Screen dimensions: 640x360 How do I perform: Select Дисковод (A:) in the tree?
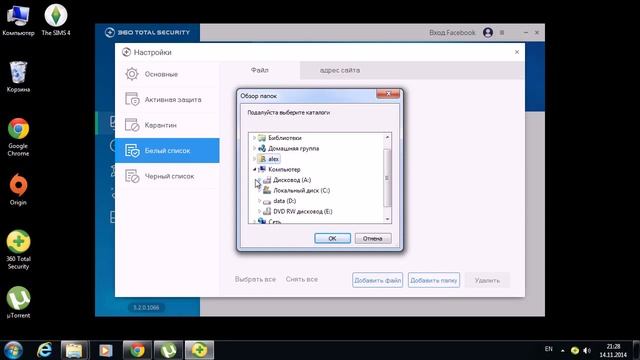point(292,180)
